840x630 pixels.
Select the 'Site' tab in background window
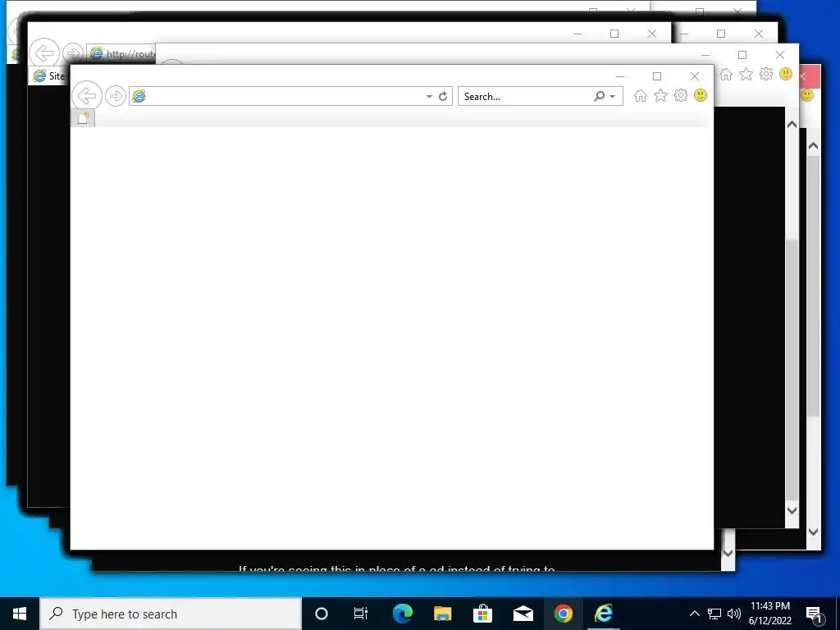tap(48, 76)
